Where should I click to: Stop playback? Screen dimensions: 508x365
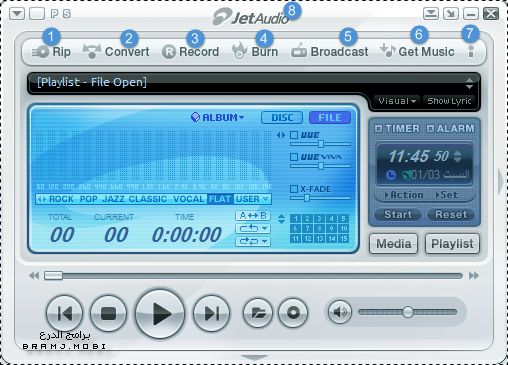[x=108, y=313]
